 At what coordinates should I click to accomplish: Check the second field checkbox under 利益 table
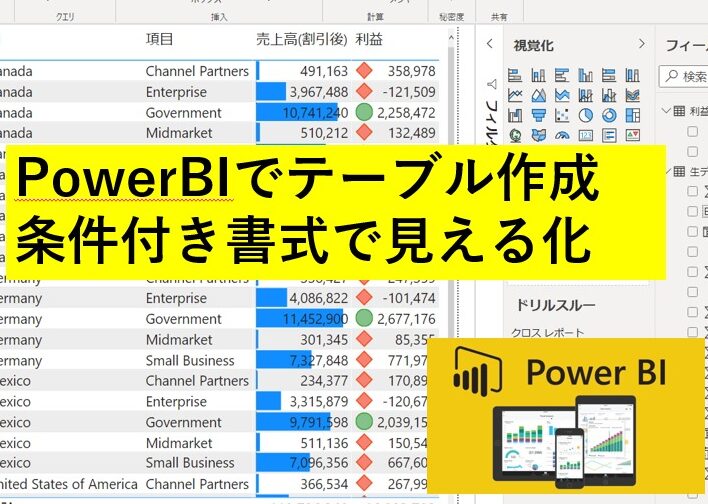692,150
